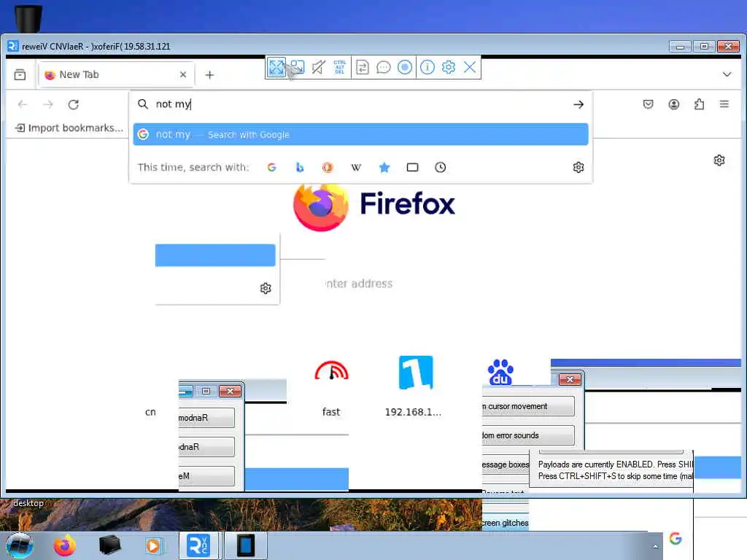This screenshot has width=747, height=560.
Task: Search this time with DuckDuckGo icon
Action: tap(328, 167)
